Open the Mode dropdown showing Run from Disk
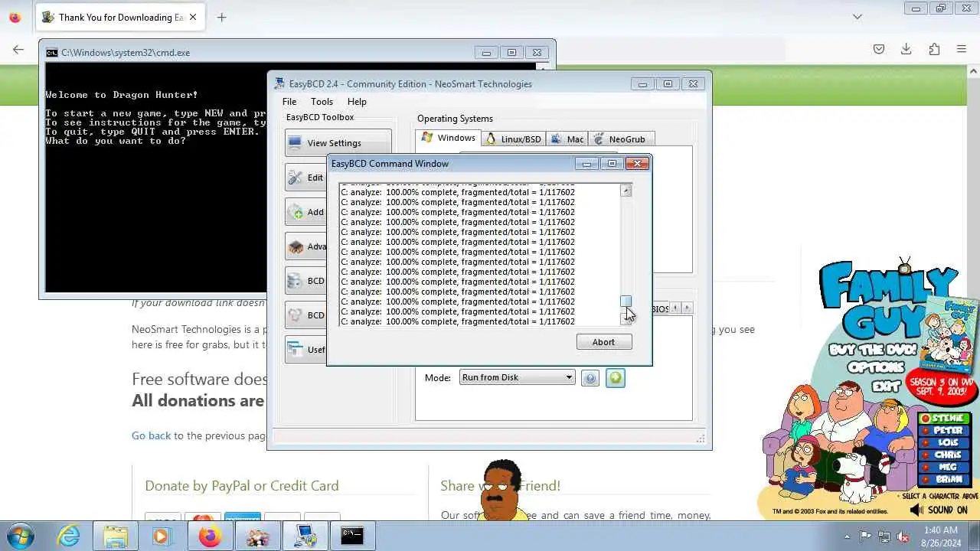 pos(517,377)
